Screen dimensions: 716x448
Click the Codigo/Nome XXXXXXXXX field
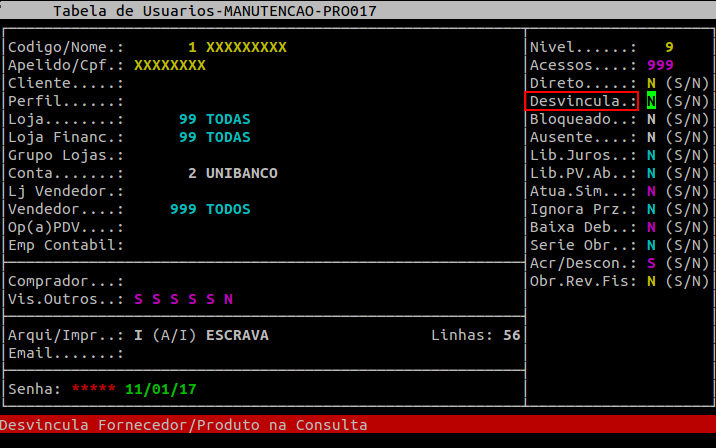tap(246, 47)
